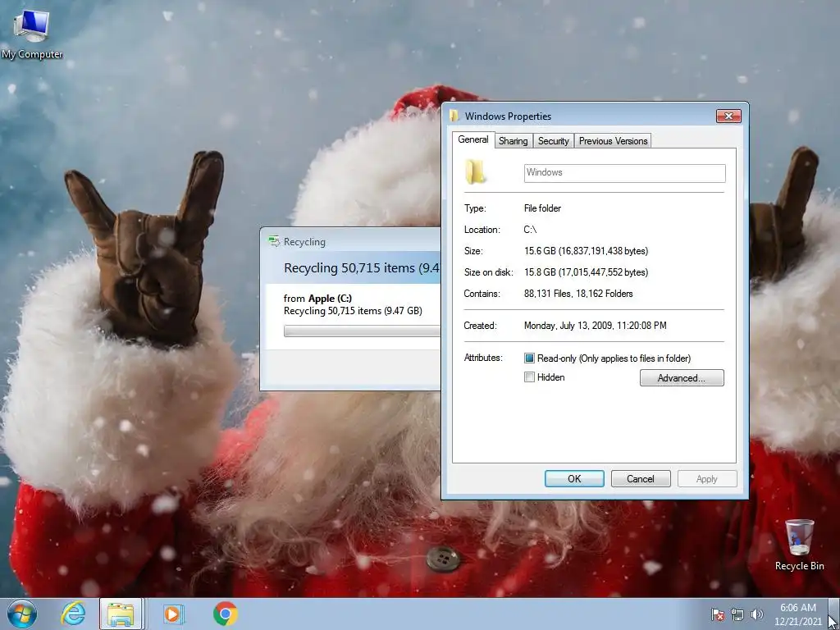The width and height of the screenshot is (840, 630).
Task: Click the 'from Apple (C:)' text
Action: [317, 299]
